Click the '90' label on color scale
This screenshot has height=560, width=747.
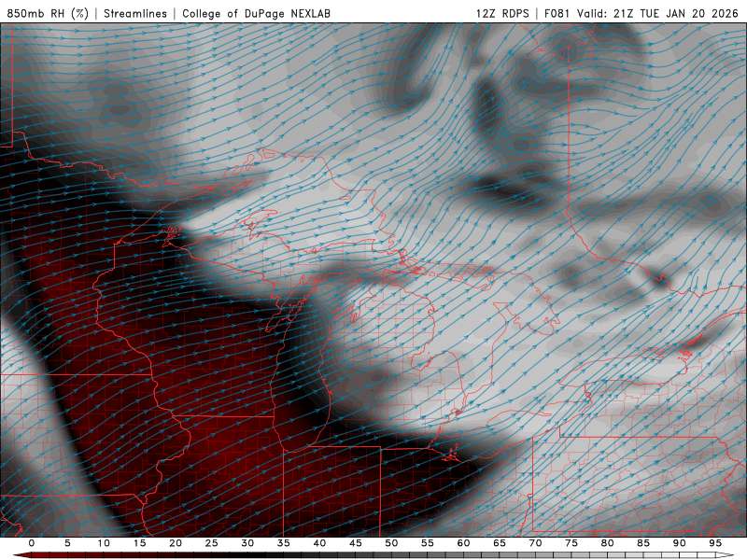click(x=679, y=543)
